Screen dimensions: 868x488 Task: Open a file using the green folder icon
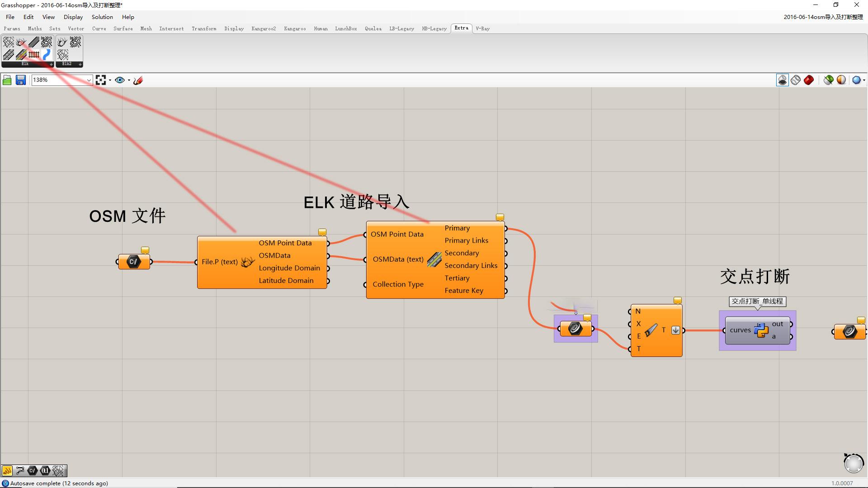pos(7,80)
